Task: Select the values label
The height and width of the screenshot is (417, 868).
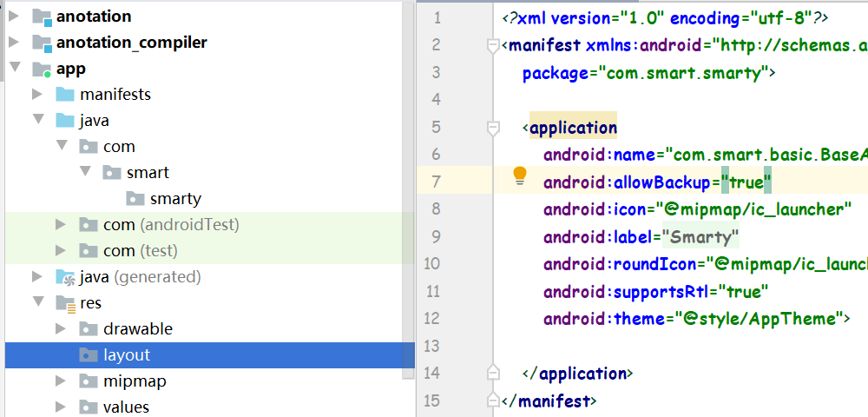Action: [126, 407]
